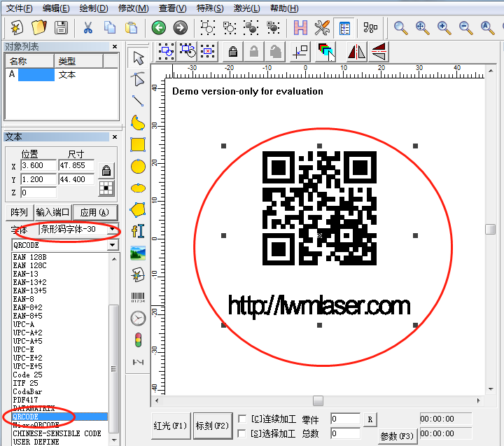This screenshot has height=446, width=504.
Task: Click the zoom out magnifier
Action: tap(465, 27)
